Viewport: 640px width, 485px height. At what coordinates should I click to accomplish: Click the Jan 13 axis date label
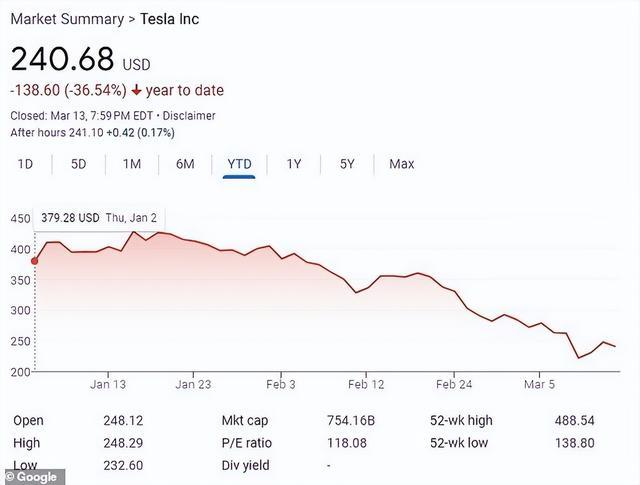[108, 385]
